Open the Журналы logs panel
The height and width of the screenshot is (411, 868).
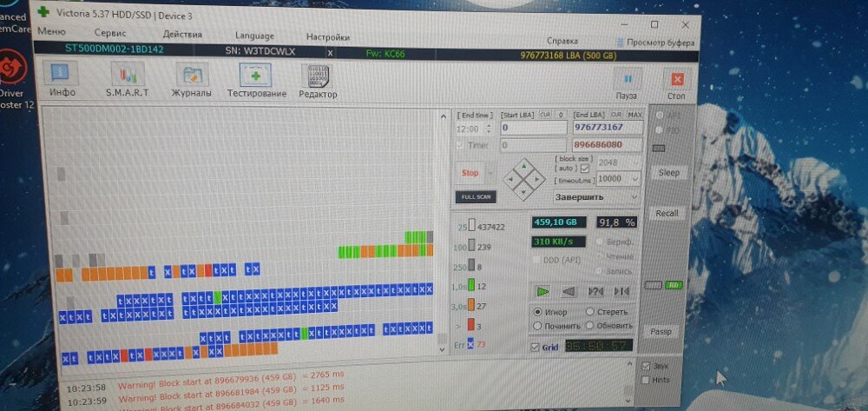pyautogui.click(x=192, y=80)
